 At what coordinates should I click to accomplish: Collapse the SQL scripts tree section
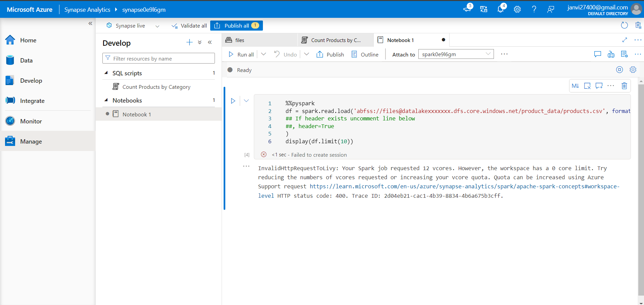tap(106, 73)
